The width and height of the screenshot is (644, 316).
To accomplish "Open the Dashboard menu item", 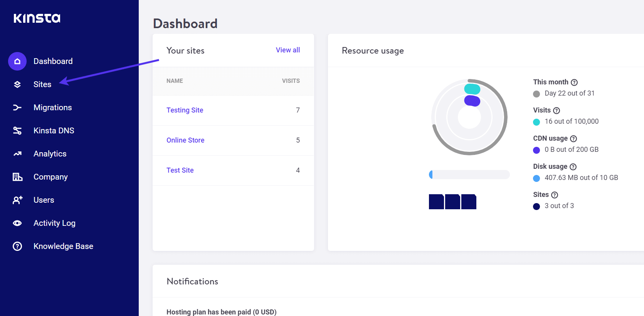I will tap(53, 61).
